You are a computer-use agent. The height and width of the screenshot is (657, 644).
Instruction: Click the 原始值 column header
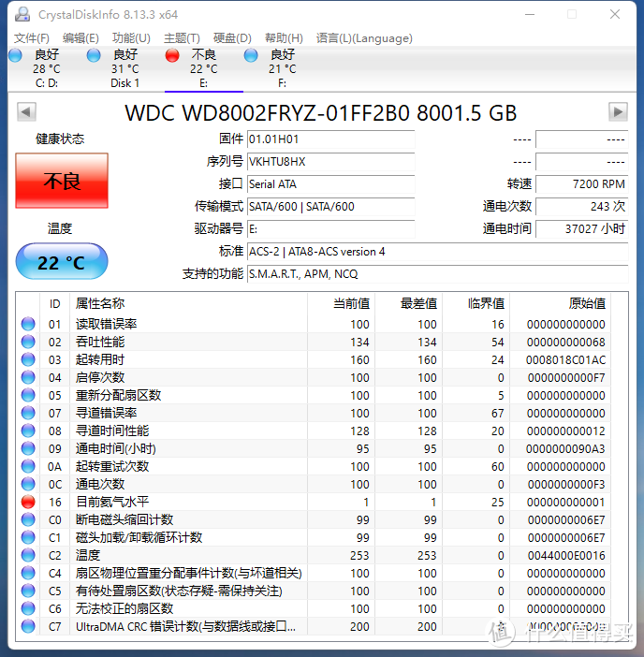coord(560,303)
